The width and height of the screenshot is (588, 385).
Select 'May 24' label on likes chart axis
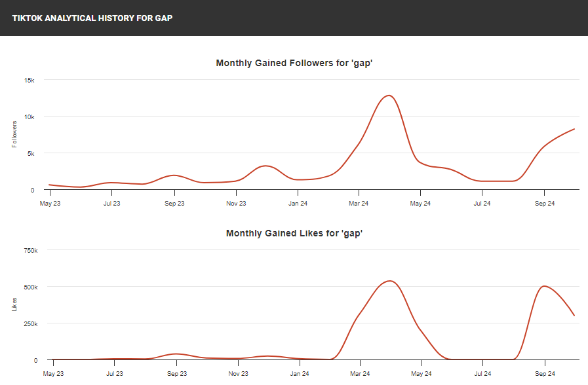click(x=421, y=373)
